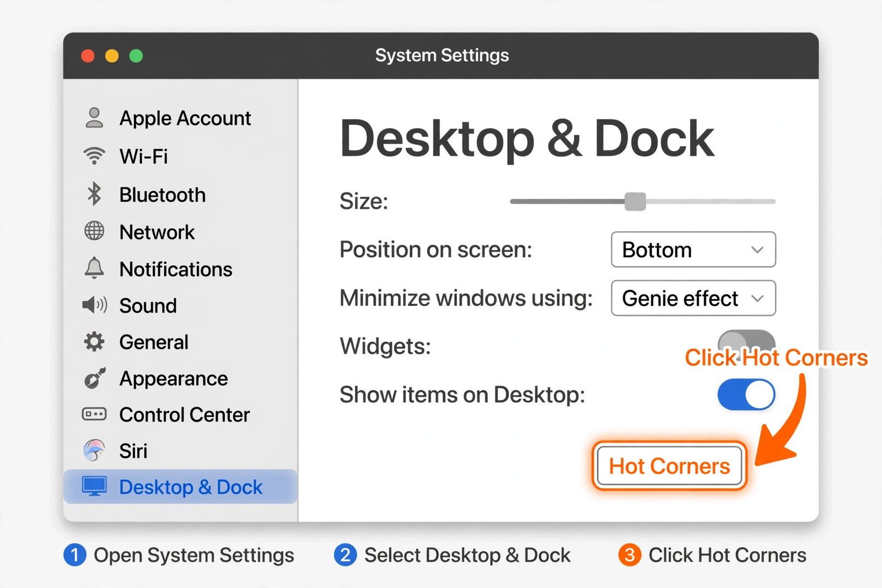The image size is (882, 588).
Task: Open Control Center settings
Action: point(180,414)
